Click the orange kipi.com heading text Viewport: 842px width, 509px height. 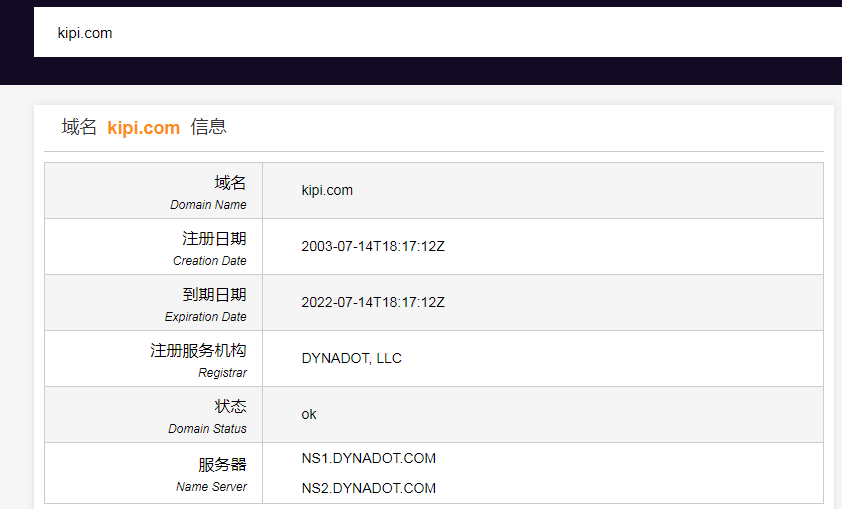tap(143, 127)
